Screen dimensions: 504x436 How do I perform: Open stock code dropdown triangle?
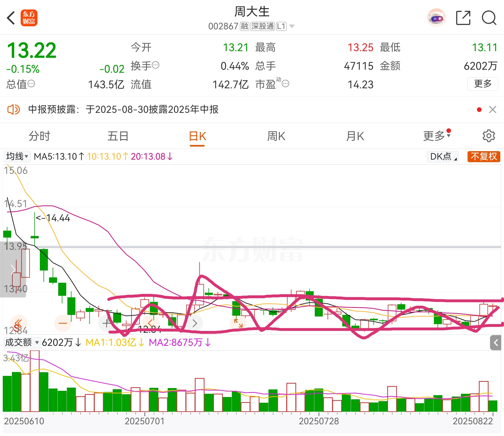(x=292, y=26)
